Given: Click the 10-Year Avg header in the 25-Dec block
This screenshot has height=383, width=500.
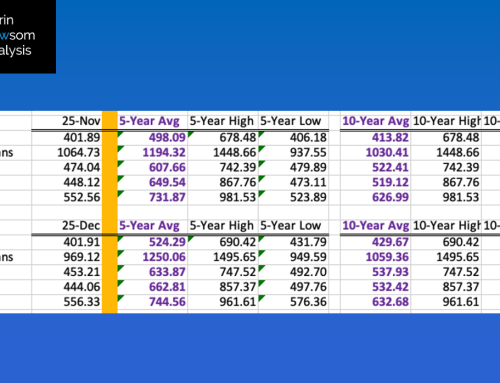Looking at the screenshot, I should 375,225.
